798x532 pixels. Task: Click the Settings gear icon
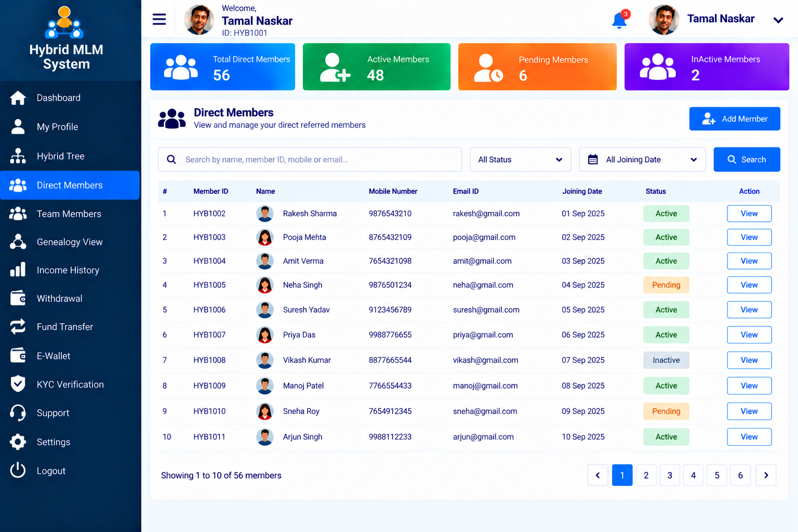pyautogui.click(x=18, y=442)
